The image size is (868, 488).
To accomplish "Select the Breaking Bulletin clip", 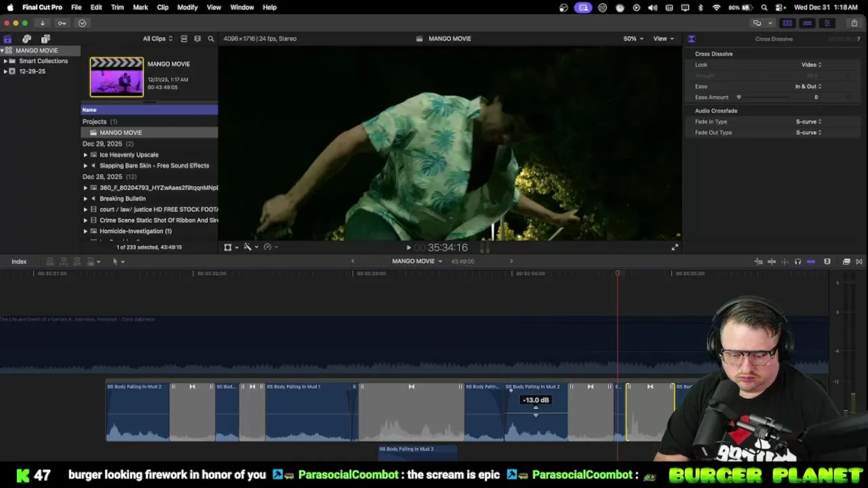I will click(122, 199).
